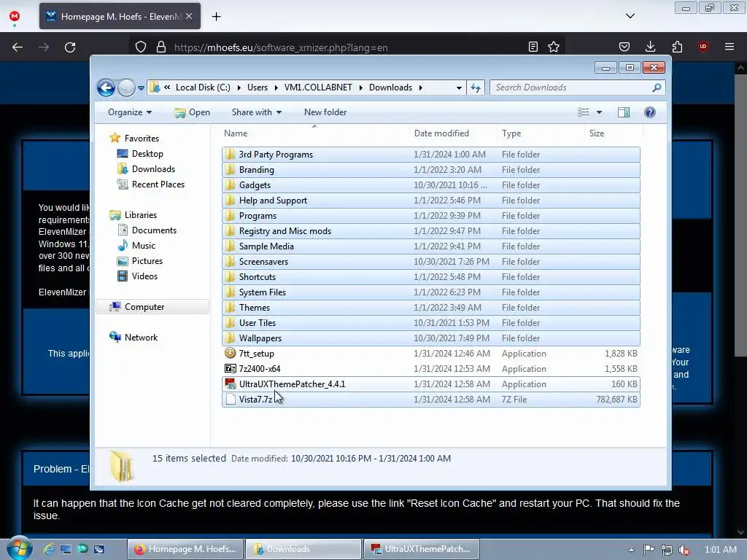Click Firefox reload page button
747x560 pixels.
[70, 47]
